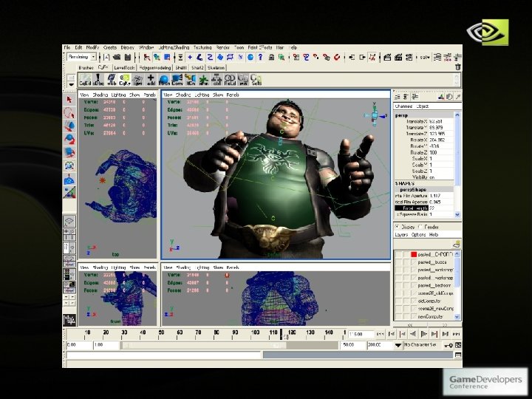
Task: Toggle visibility box of pasted__bucca layer
Action: pos(399,262)
